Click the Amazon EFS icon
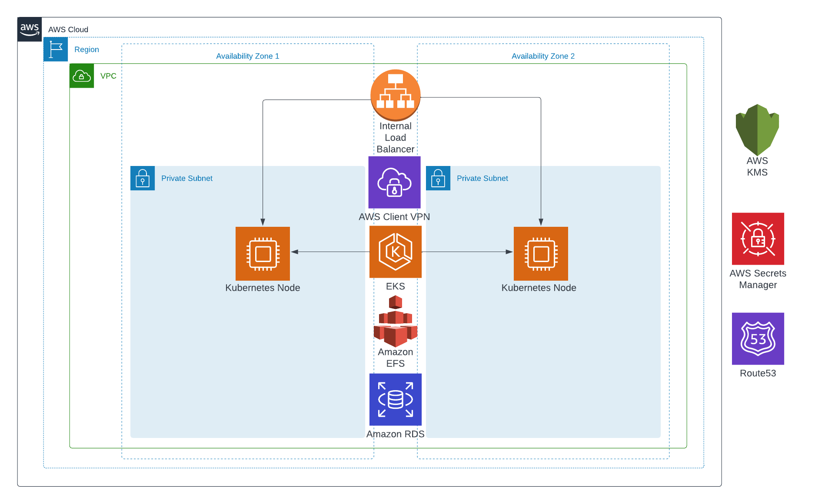The image size is (815, 504). (396, 321)
